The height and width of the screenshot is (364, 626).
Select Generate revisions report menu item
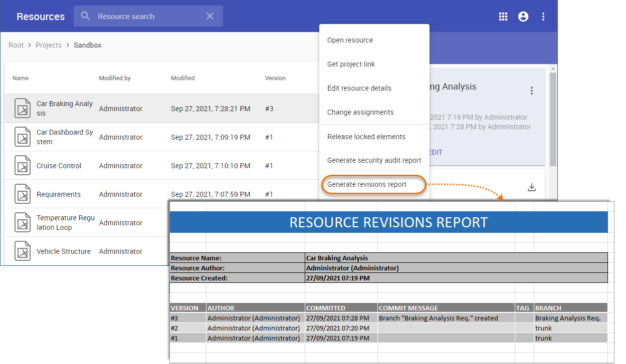coord(367,184)
